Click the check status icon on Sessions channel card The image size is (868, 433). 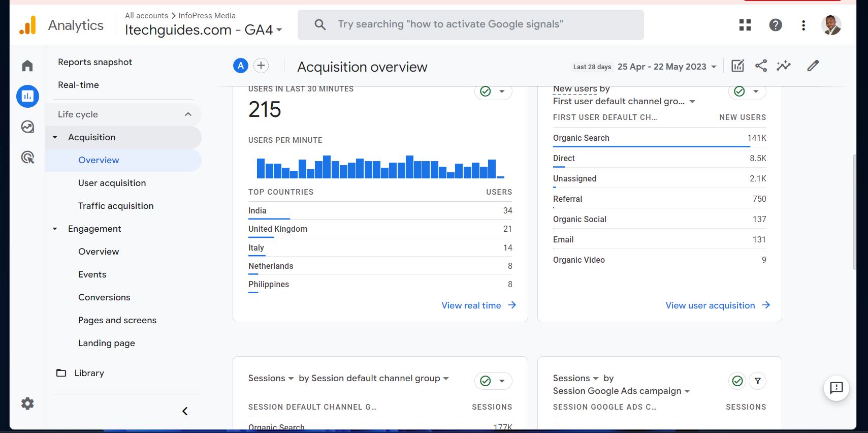click(486, 381)
